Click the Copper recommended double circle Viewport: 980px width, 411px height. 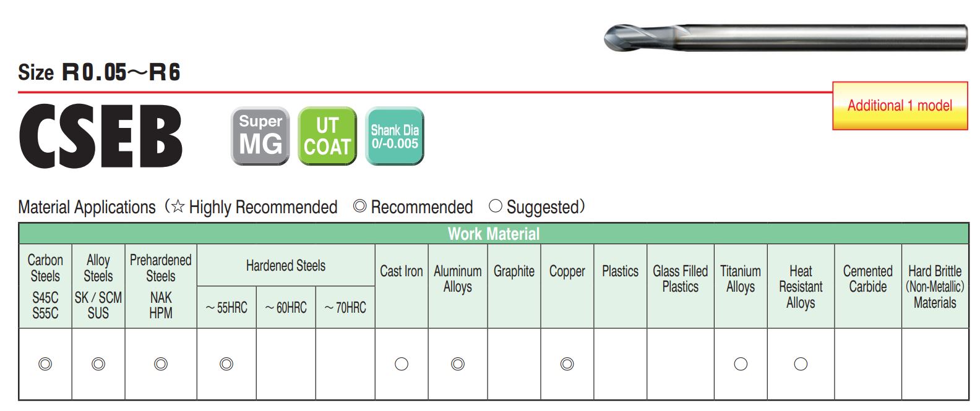point(567,364)
